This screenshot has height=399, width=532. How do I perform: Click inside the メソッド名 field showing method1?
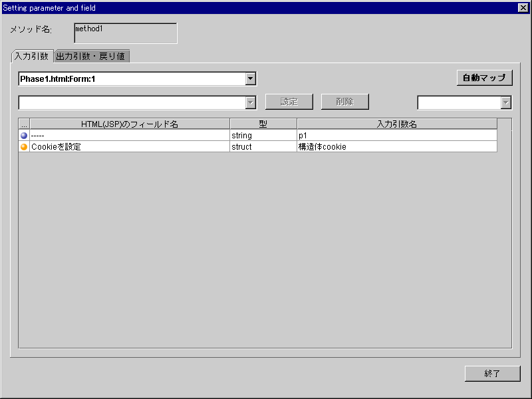coord(125,32)
